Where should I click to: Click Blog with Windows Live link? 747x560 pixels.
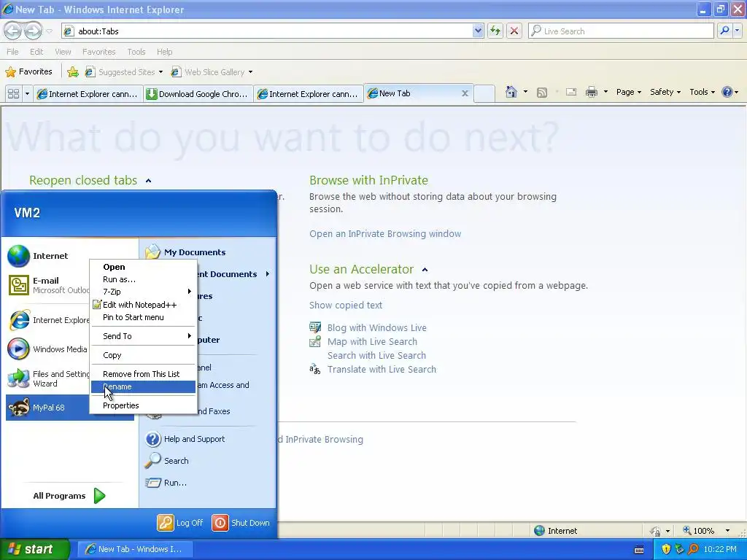click(x=376, y=327)
